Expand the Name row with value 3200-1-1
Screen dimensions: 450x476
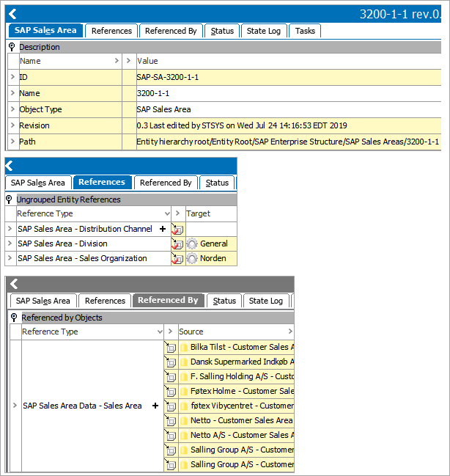coord(12,93)
